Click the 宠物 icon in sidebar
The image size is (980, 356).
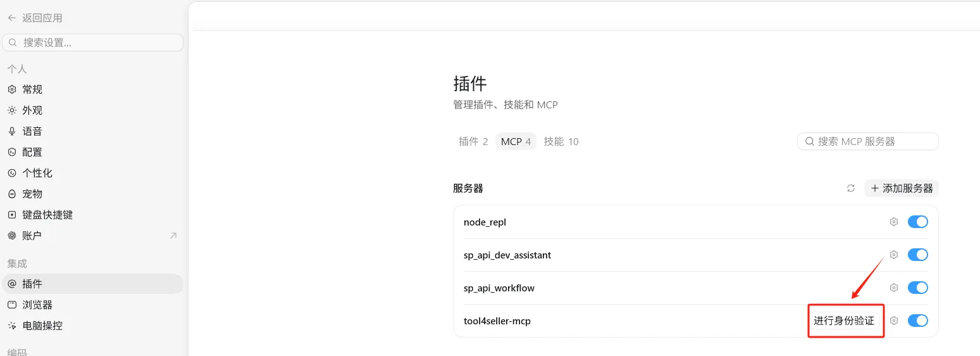coord(12,194)
